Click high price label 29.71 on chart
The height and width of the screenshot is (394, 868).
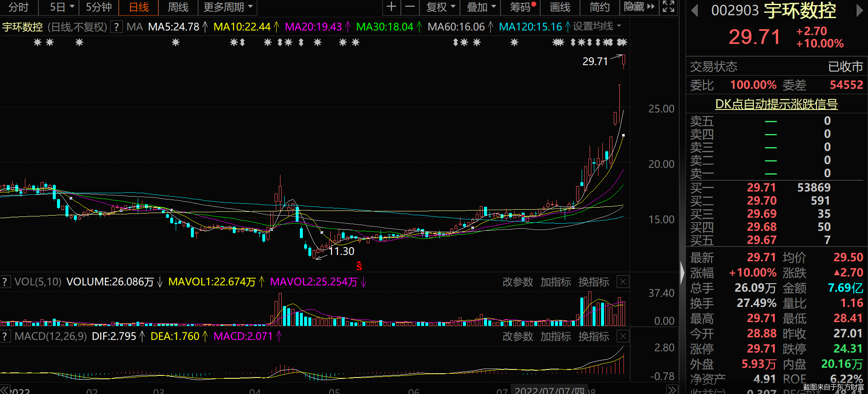coord(595,62)
